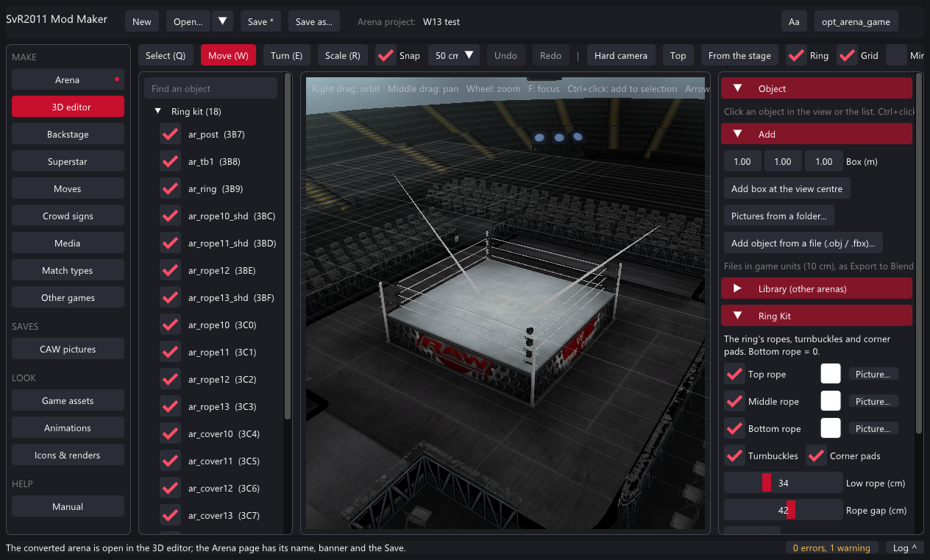Image resolution: width=930 pixels, height=560 pixels.
Task: Toggle ar_rope13_shd (3BF) checkbox
Action: click(x=170, y=298)
